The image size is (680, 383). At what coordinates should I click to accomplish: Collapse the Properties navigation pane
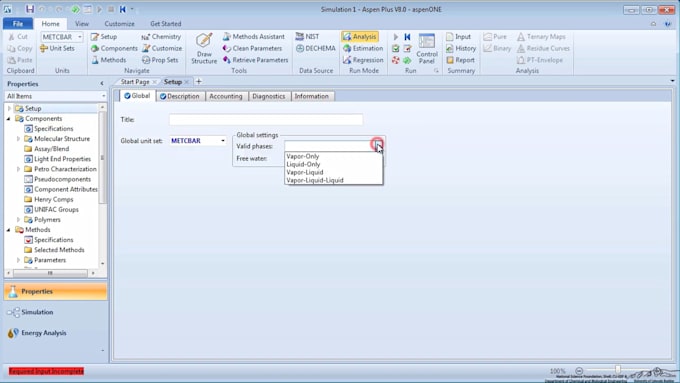[102, 83]
